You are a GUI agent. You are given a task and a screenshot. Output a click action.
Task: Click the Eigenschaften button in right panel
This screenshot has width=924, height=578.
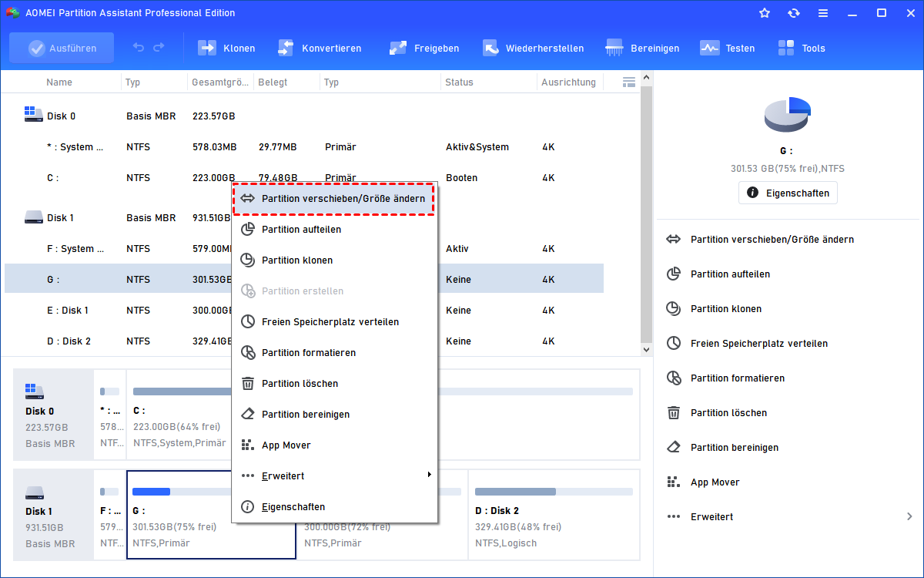(x=788, y=193)
